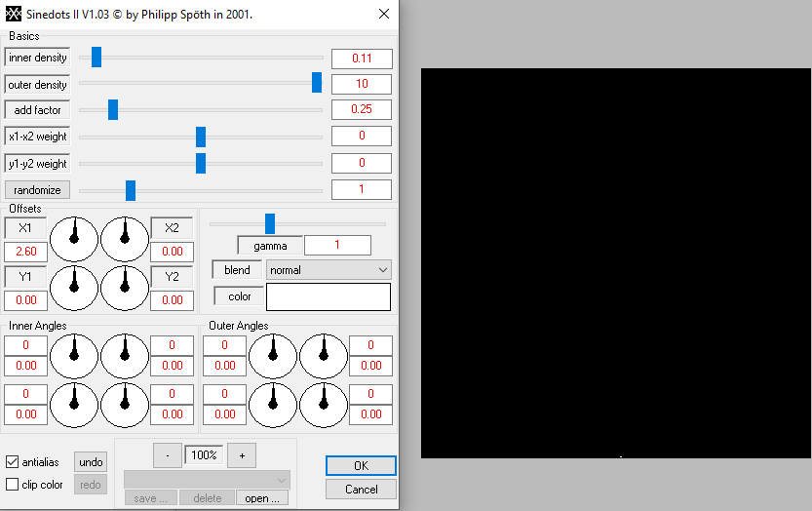The image size is (812, 511).
Task: Click the x1-x2 weight value field
Action: 362,136
